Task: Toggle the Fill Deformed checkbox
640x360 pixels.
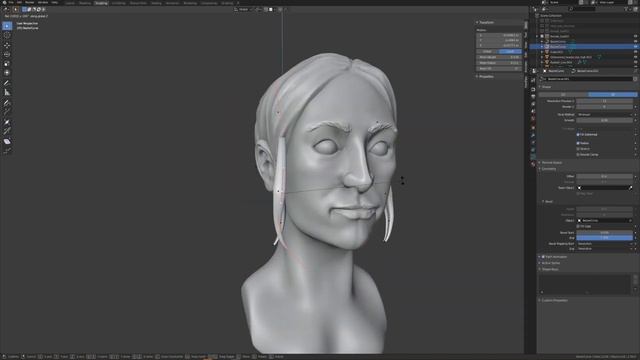Action: [578, 134]
